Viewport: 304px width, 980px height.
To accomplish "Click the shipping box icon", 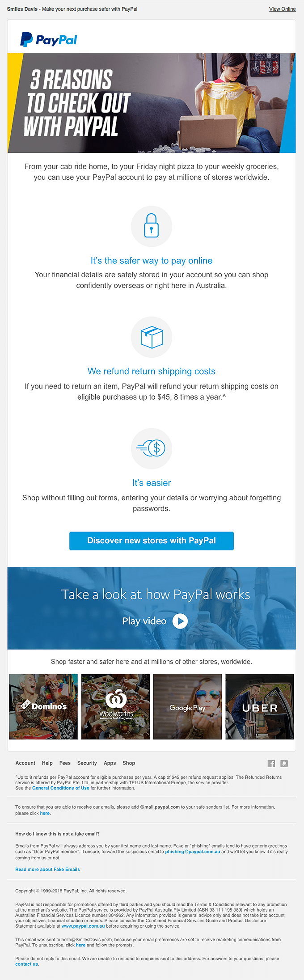I will 152,337.
